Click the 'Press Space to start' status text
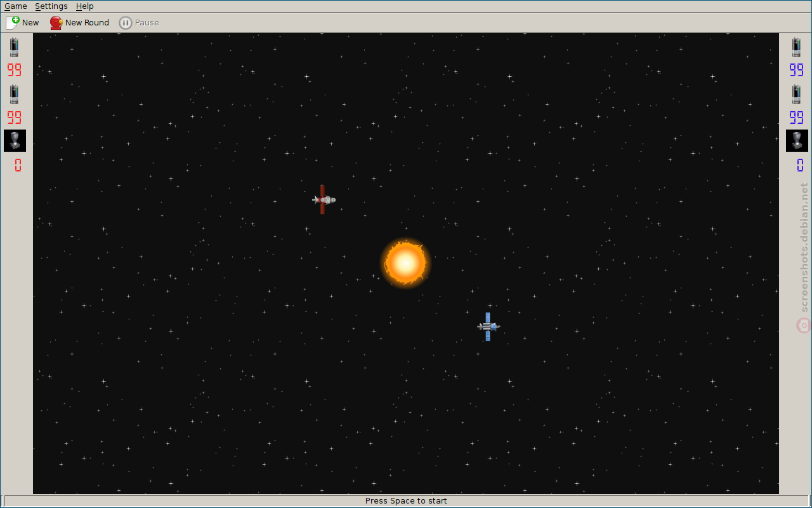 coord(406,501)
